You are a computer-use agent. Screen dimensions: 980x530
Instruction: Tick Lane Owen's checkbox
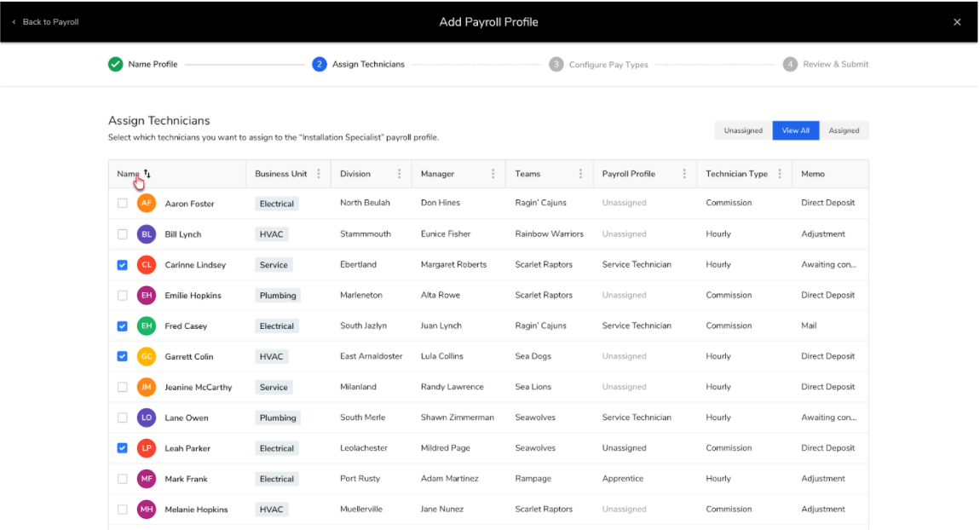(x=123, y=418)
